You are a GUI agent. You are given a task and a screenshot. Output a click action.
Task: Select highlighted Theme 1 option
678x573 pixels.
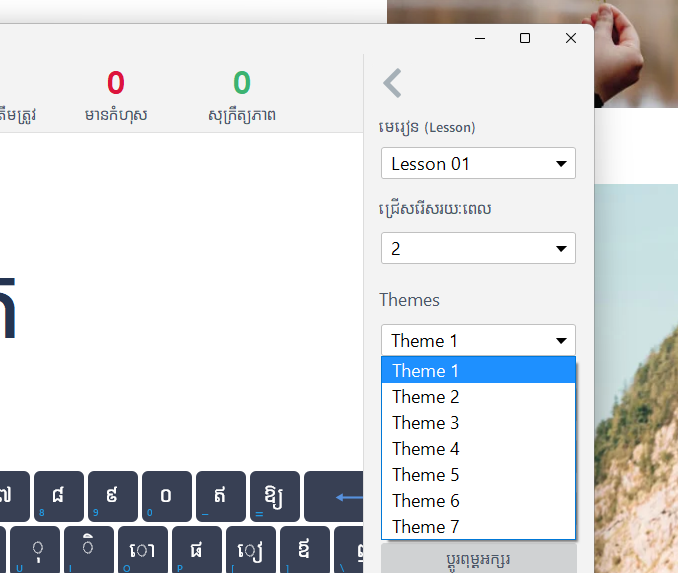click(x=478, y=371)
